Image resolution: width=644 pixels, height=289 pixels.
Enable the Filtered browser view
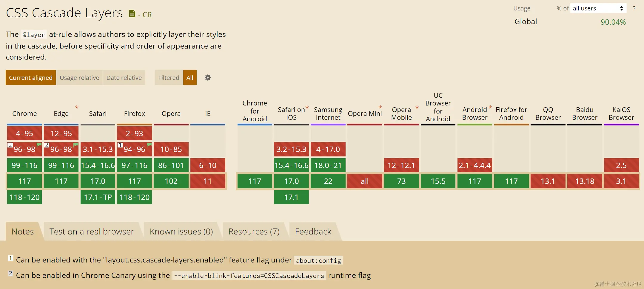(x=169, y=77)
